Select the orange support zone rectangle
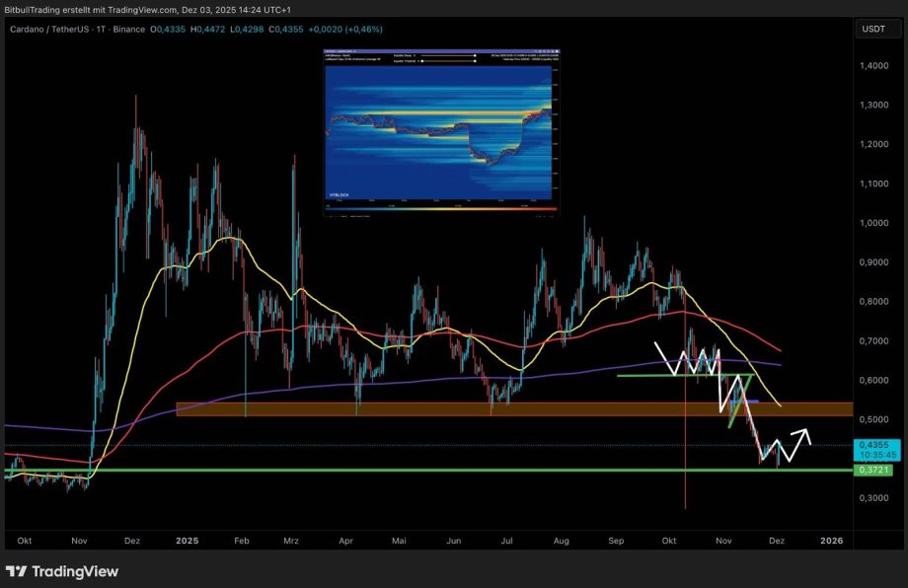 point(345,408)
